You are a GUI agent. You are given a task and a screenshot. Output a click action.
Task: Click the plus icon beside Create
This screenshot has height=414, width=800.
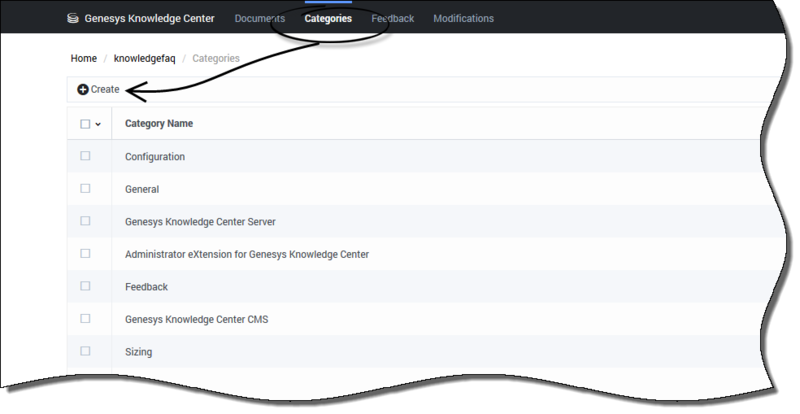83,89
